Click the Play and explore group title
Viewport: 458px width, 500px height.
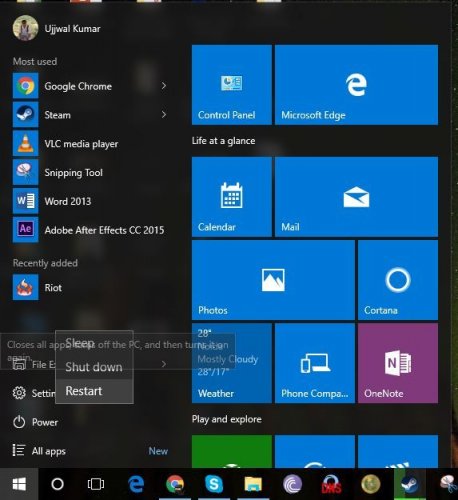(227, 419)
